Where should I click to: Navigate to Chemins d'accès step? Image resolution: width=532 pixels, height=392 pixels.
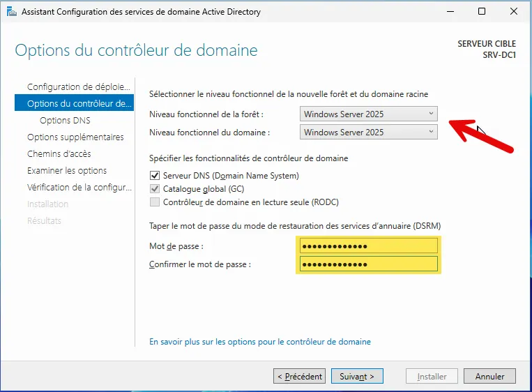pyautogui.click(x=59, y=154)
